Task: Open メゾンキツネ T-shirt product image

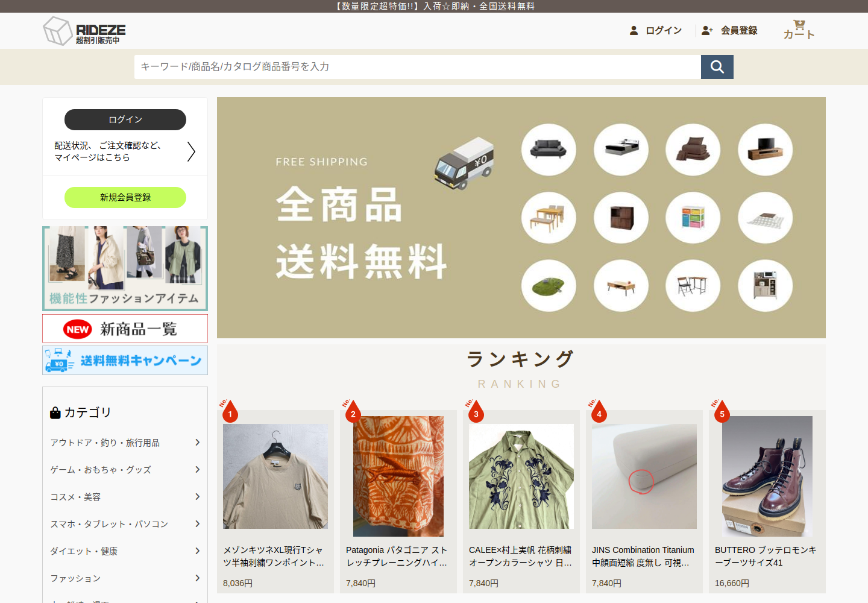Action: point(275,476)
